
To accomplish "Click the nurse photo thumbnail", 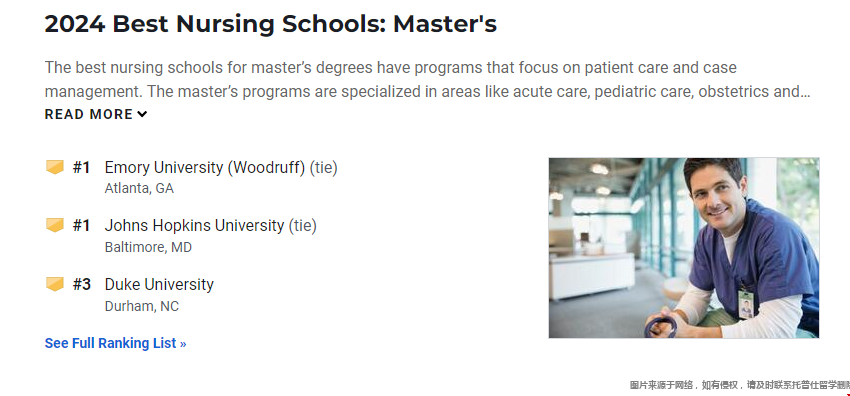I will coord(684,248).
